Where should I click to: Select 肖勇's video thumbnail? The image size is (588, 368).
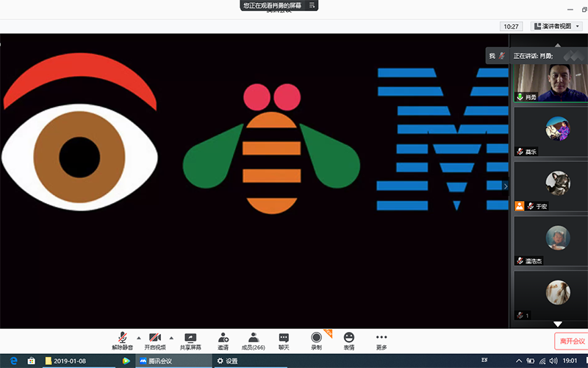(x=551, y=83)
